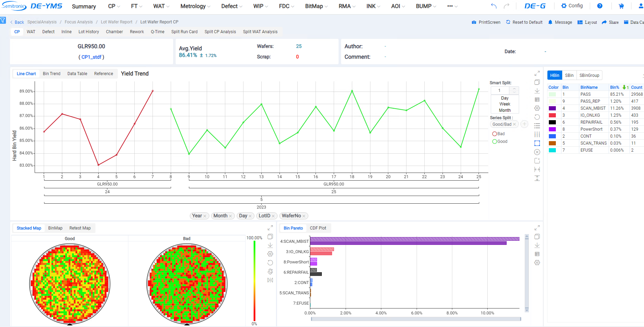
Task: Open the shopping cart icon
Action: [621, 6]
